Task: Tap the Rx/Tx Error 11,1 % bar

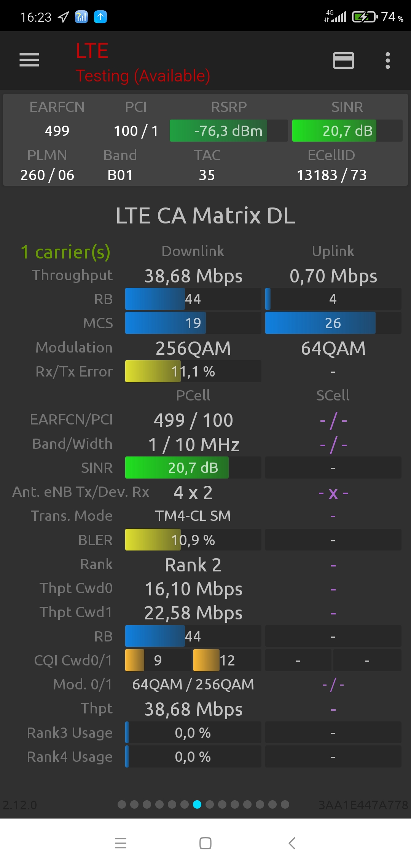Action: coord(193,371)
